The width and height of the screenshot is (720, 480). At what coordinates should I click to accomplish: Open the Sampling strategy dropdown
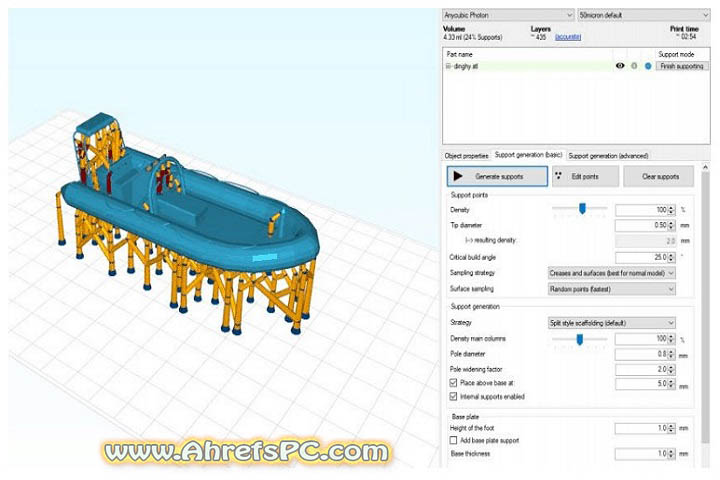[611, 273]
